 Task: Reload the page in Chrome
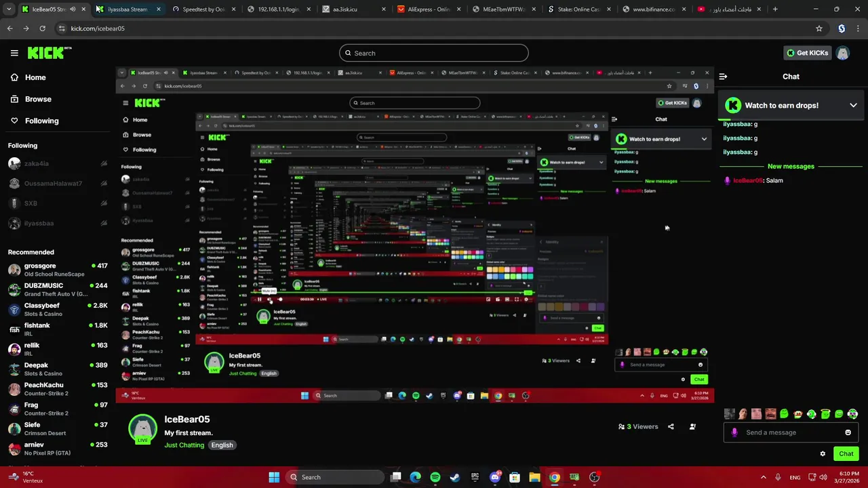[42, 28]
